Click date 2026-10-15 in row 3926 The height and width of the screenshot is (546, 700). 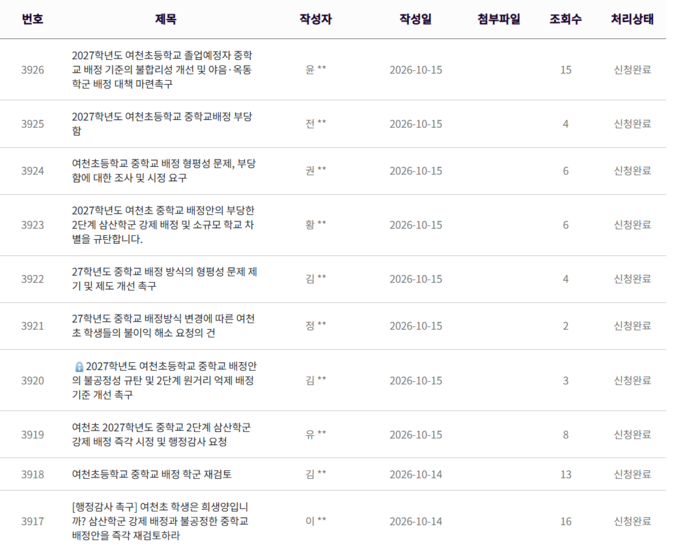pyautogui.click(x=416, y=70)
